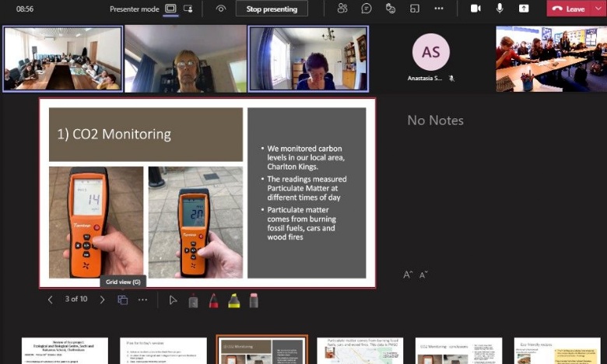Toggle private view eye icon

click(221, 9)
